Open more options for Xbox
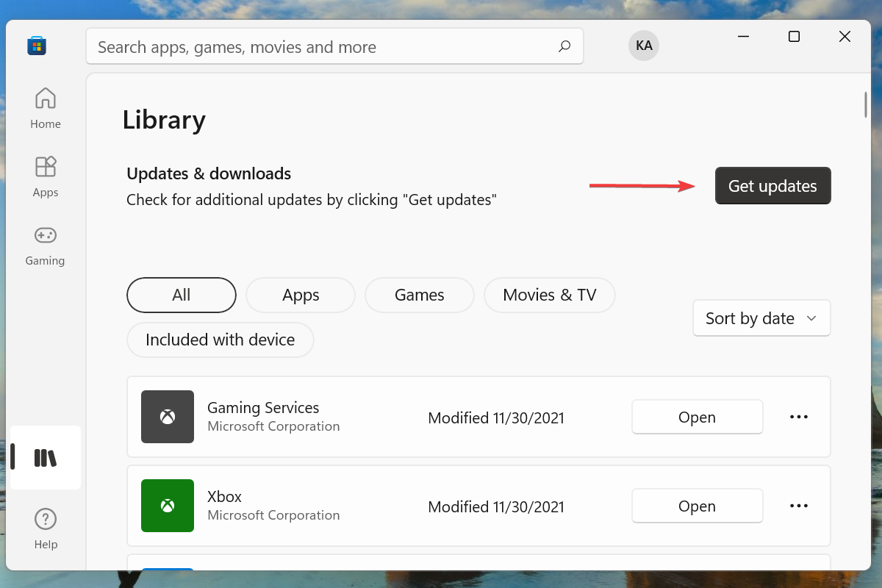Viewport: 882px width, 588px height. (x=798, y=506)
